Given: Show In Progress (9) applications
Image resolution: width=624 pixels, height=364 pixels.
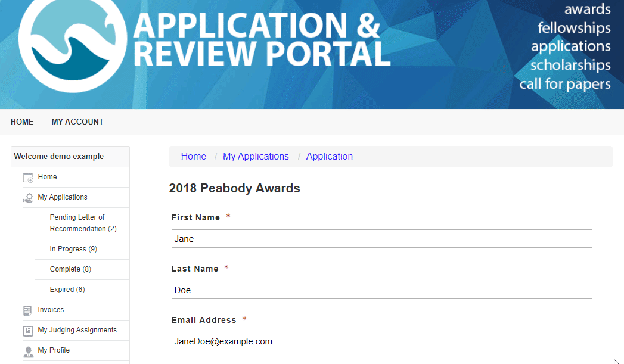Looking at the screenshot, I should 73,248.
